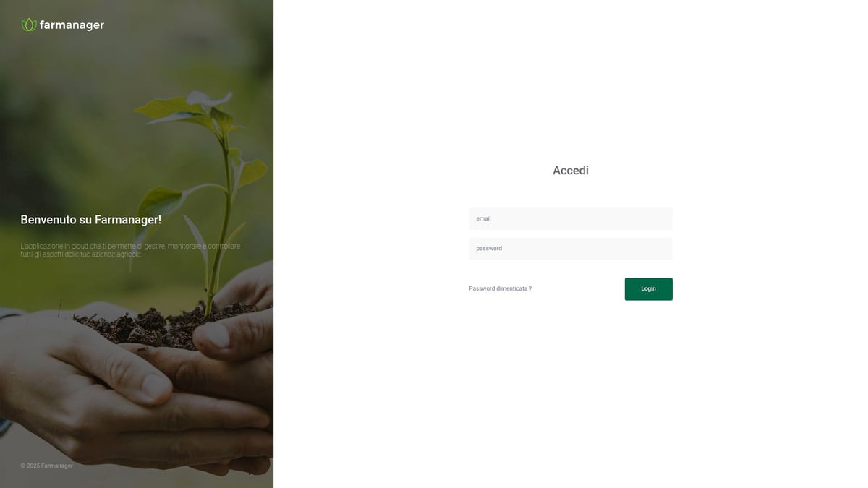
Task: Click the thumb of the upper hand
Action: coord(218,335)
